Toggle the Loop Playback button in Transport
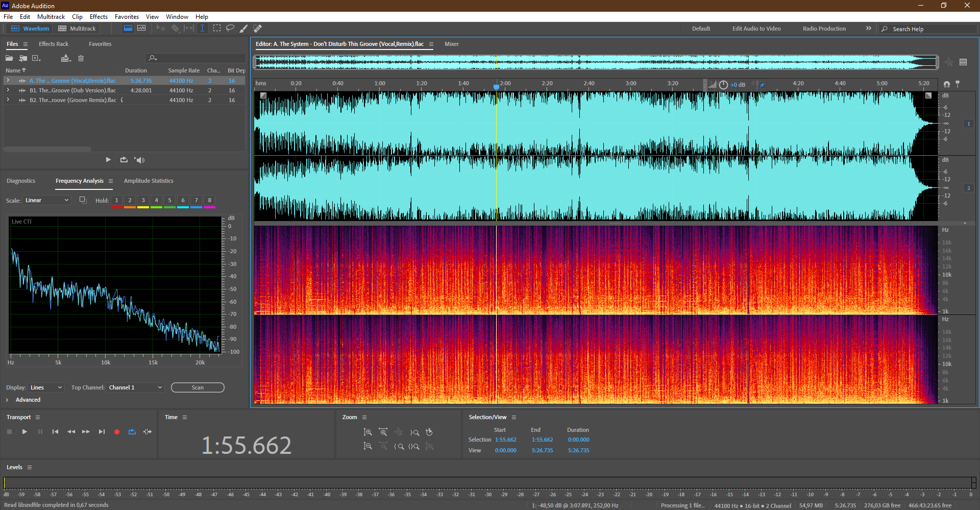Viewport: 980px width, 510px height. click(x=132, y=432)
